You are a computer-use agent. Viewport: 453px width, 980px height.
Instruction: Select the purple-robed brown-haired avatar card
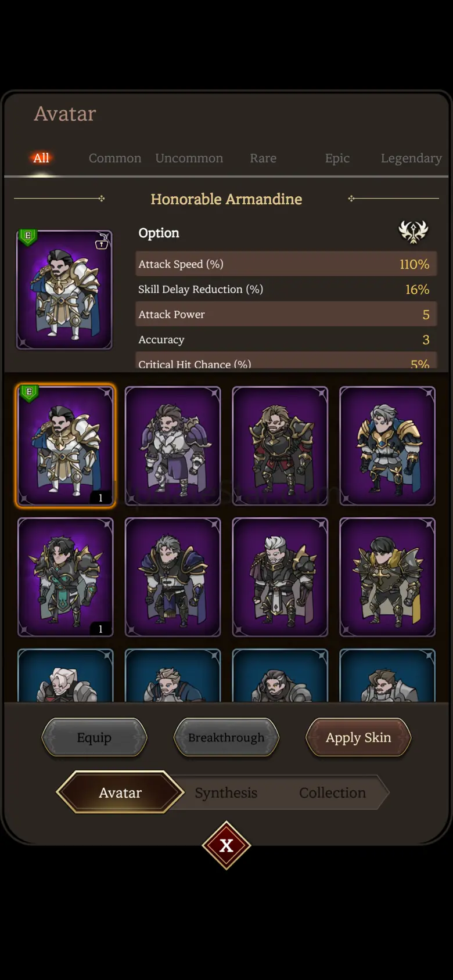click(x=173, y=446)
